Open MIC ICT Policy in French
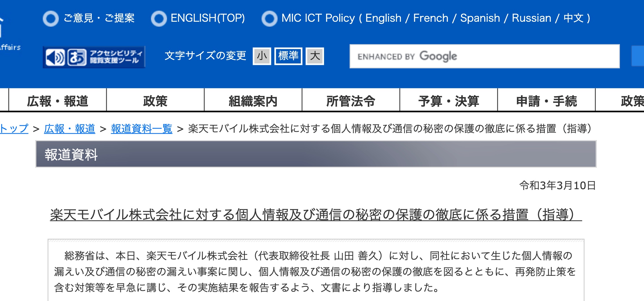 (x=431, y=18)
